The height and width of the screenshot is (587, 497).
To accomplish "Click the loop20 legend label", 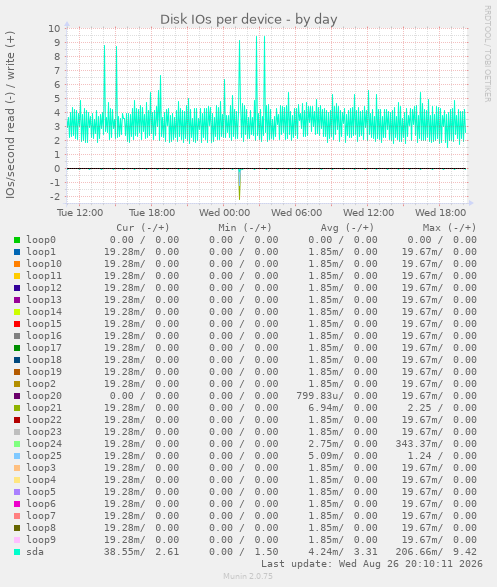I will coord(44,396).
